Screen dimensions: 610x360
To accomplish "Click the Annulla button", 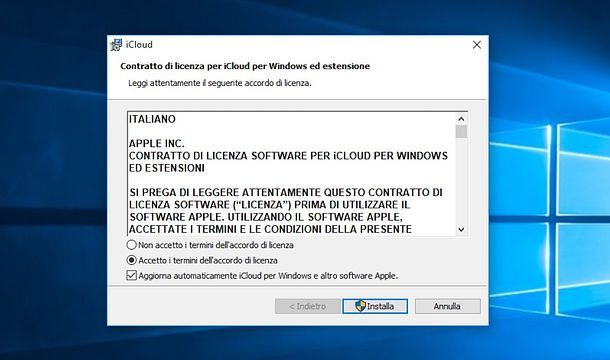I will (x=447, y=306).
